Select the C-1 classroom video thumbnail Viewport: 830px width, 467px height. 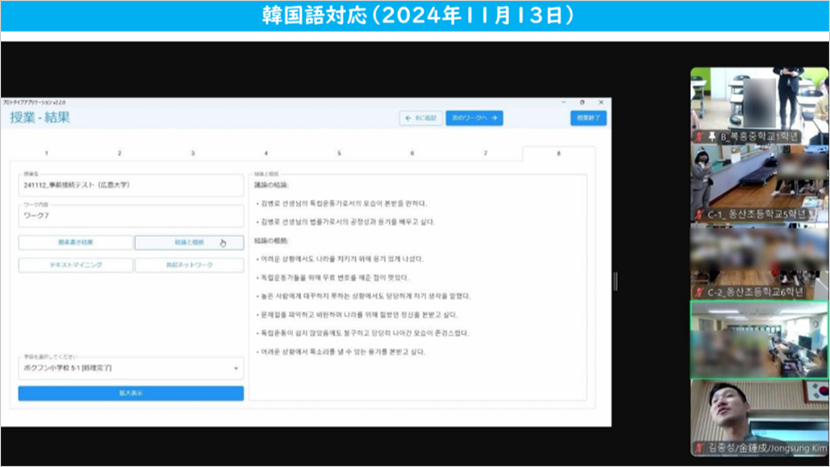pyautogui.click(x=760, y=183)
